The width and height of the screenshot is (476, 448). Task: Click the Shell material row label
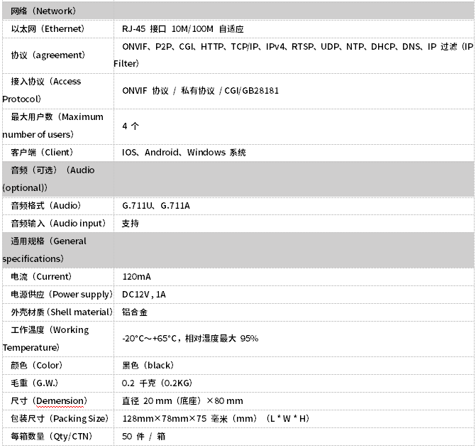click(61, 312)
